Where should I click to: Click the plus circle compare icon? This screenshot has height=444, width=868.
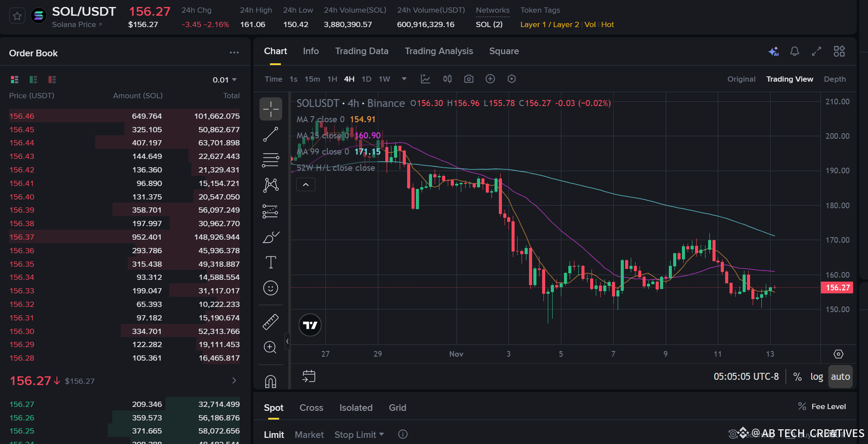[490, 79]
